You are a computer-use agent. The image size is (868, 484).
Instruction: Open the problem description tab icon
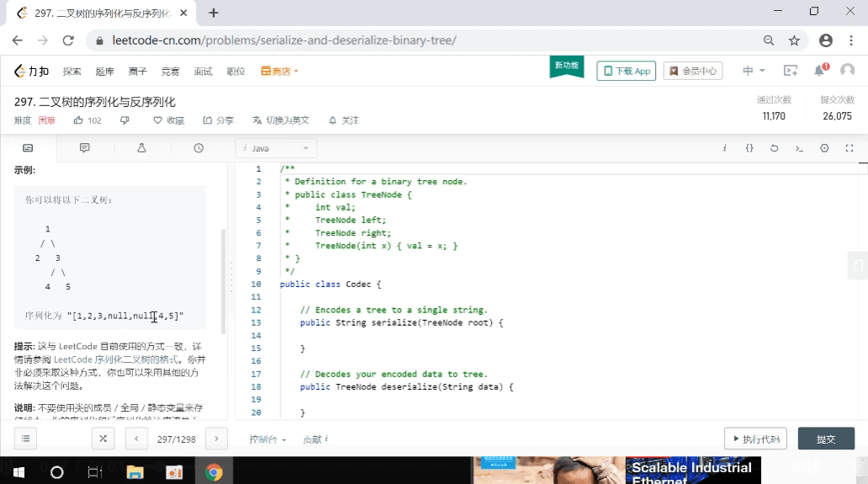click(x=28, y=148)
